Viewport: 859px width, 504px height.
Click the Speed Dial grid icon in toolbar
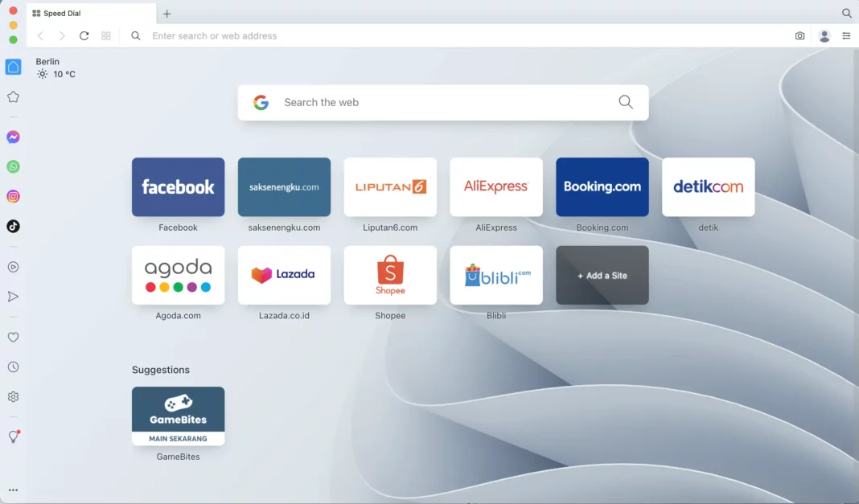pyautogui.click(x=105, y=35)
